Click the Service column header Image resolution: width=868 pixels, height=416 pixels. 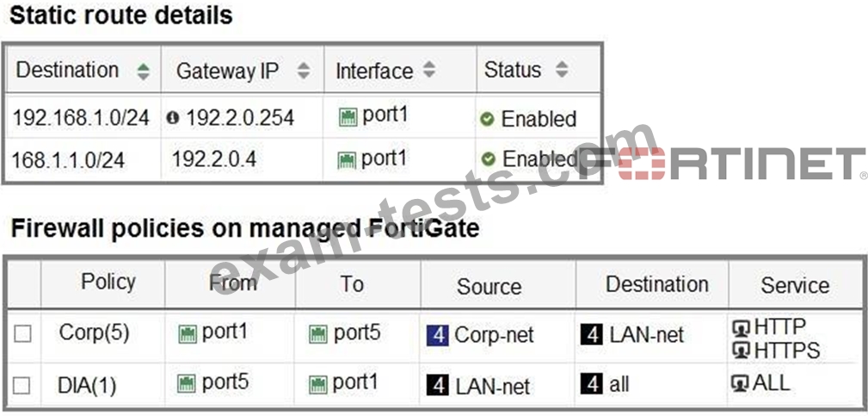click(x=794, y=285)
